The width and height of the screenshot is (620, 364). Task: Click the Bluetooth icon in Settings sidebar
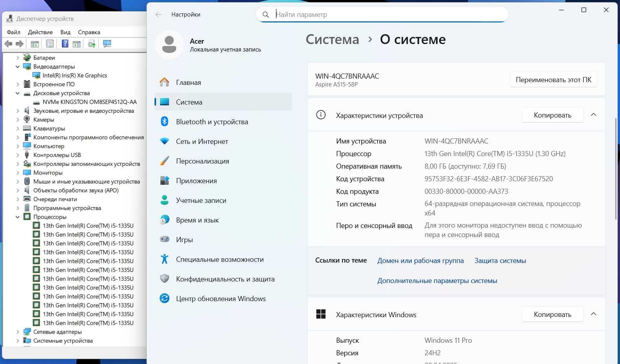(164, 121)
